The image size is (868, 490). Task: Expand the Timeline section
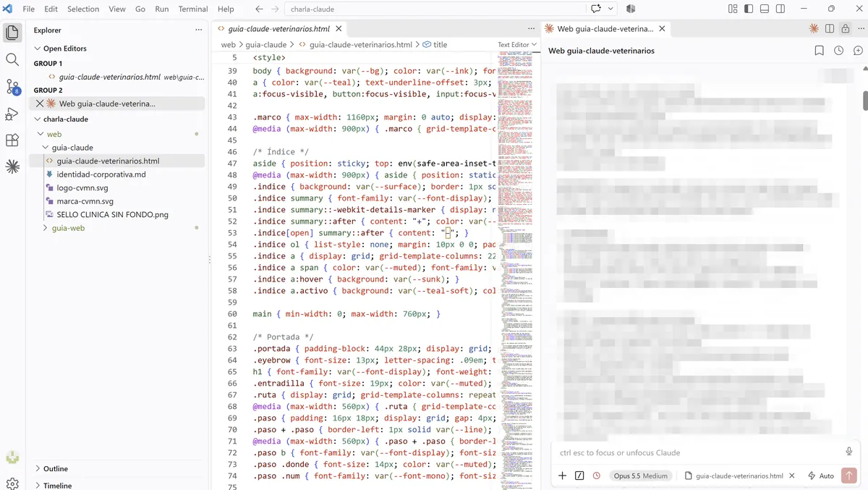57,485
